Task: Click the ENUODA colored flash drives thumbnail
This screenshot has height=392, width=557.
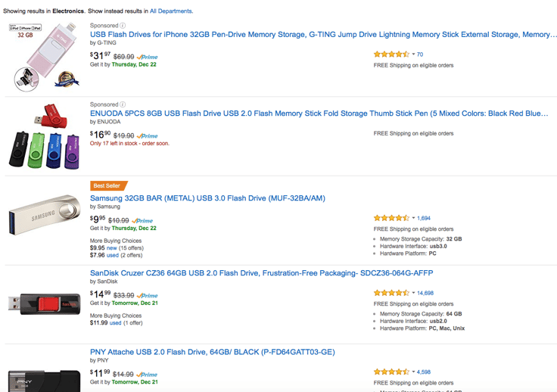Action: tap(44, 136)
